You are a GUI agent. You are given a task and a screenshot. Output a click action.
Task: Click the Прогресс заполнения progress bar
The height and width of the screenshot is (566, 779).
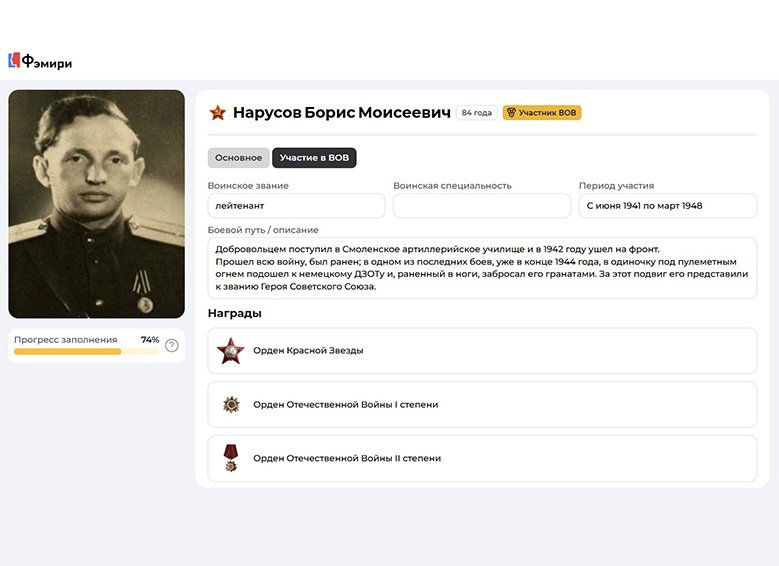click(x=86, y=352)
